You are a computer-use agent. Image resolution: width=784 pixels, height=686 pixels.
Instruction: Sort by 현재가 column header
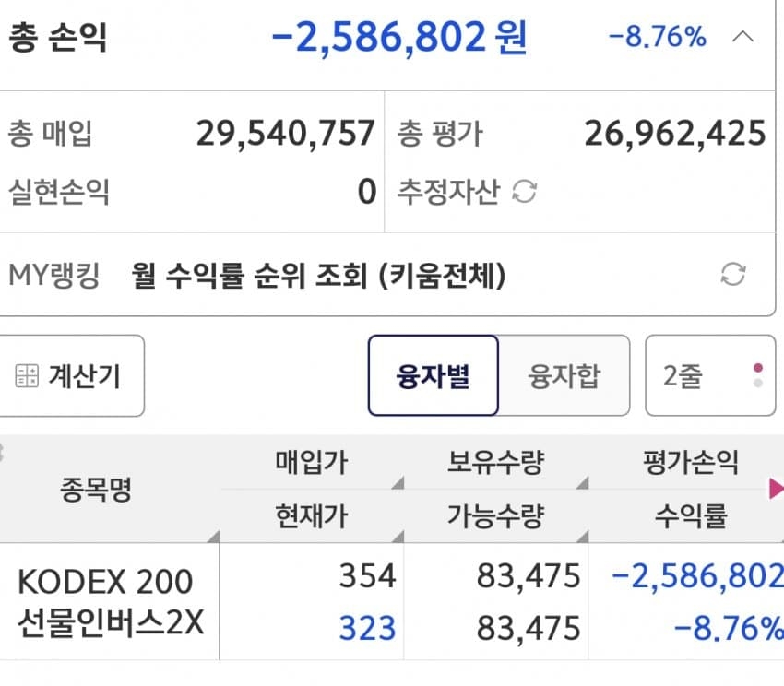point(311,516)
